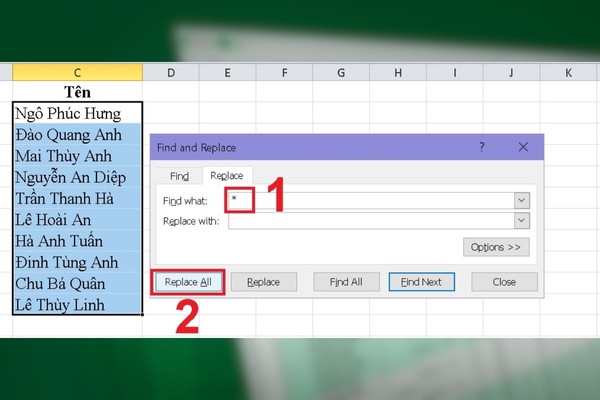Click cell Mai Thùy Anh

pos(77,155)
